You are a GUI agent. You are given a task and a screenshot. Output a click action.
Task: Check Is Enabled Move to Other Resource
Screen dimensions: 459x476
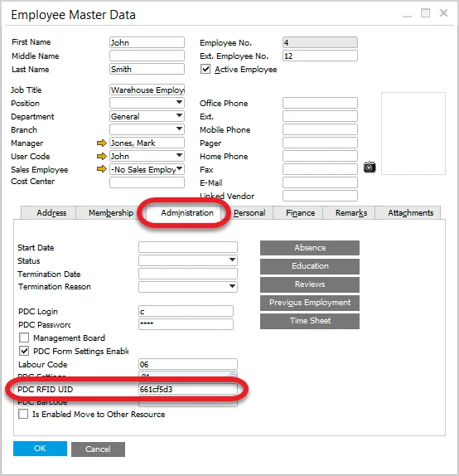click(23, 414)
